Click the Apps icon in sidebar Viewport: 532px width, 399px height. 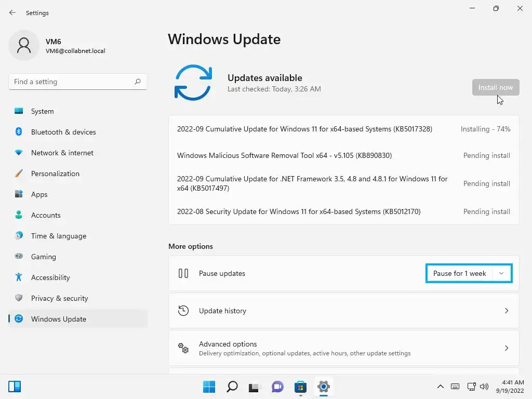click(19, 194)
